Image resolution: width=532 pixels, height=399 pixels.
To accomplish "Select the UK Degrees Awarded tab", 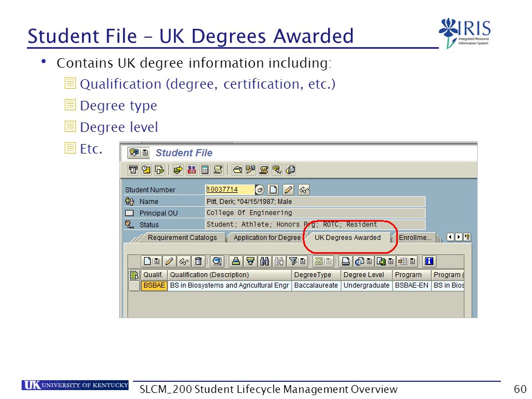I will 348,238.
